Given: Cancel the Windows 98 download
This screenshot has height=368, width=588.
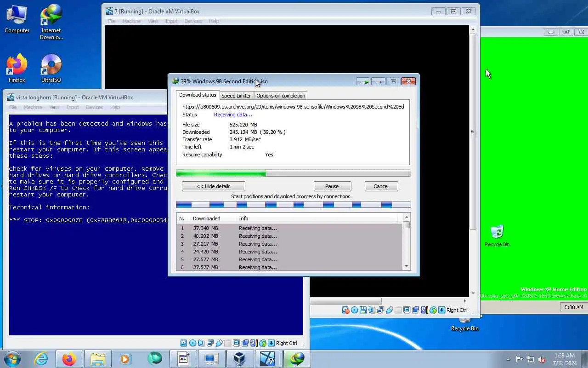Looking at the screenshot, I should tap(381, 186).
